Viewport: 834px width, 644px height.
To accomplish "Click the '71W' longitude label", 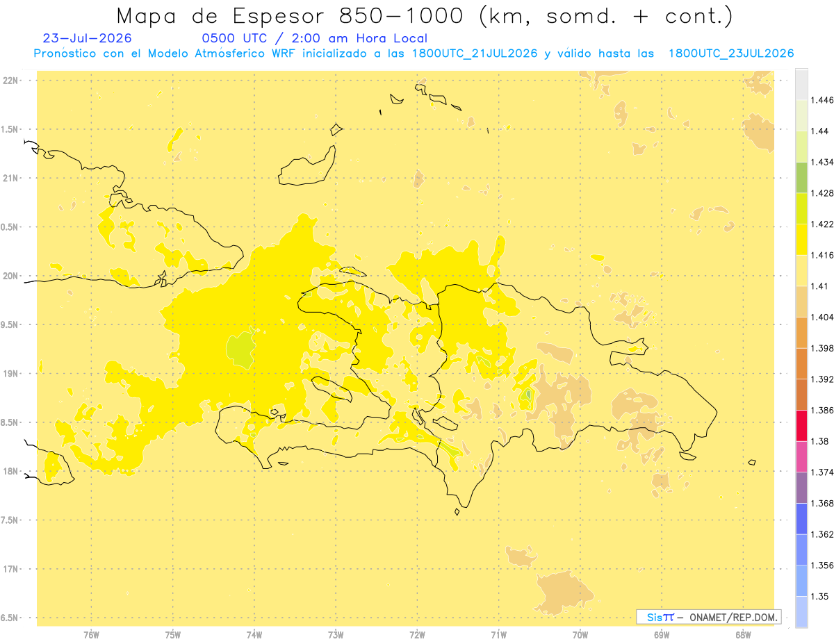I will 498,634.
